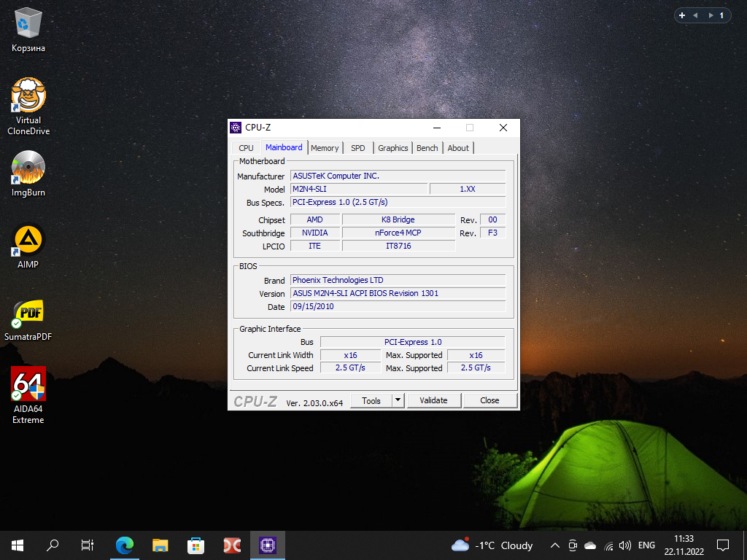Open the Windows Start menu
Viewport: 747px width, 560px height.
pos(18,545)
